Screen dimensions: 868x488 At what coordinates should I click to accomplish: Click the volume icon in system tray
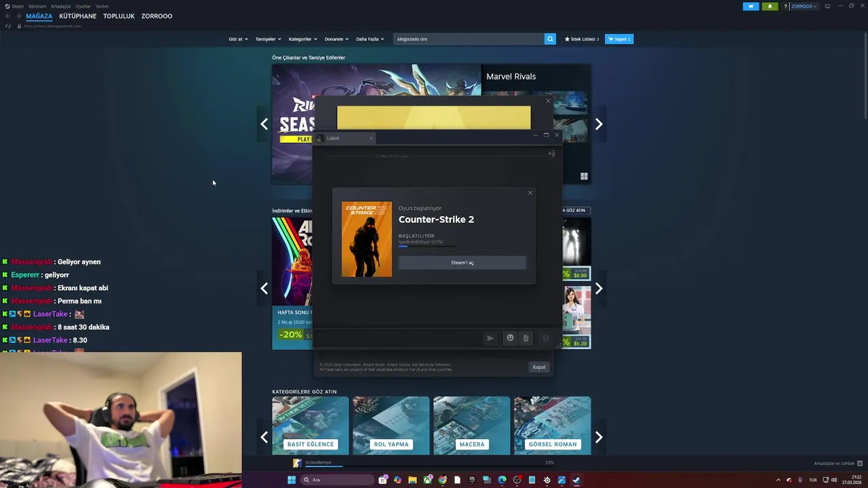834,480
